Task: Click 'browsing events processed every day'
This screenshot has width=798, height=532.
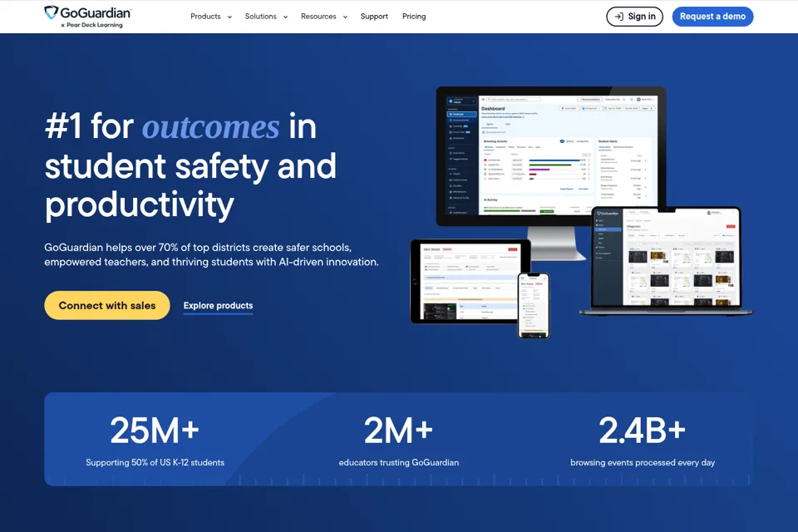Action: pyautogui.click(x=643, y=462)
